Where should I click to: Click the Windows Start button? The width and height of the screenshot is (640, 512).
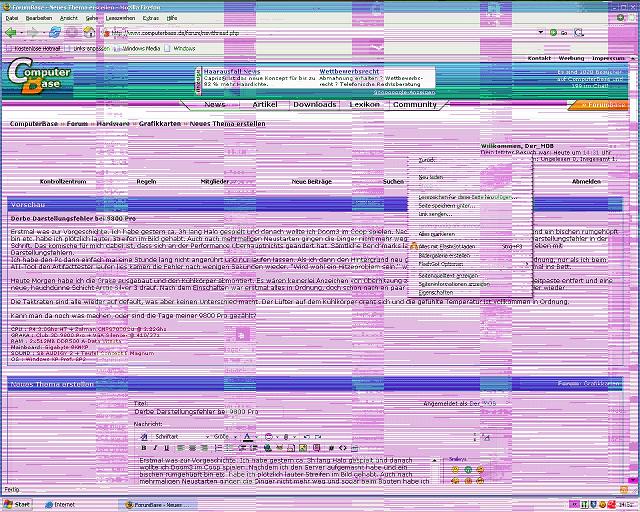(x=16, y=504)
